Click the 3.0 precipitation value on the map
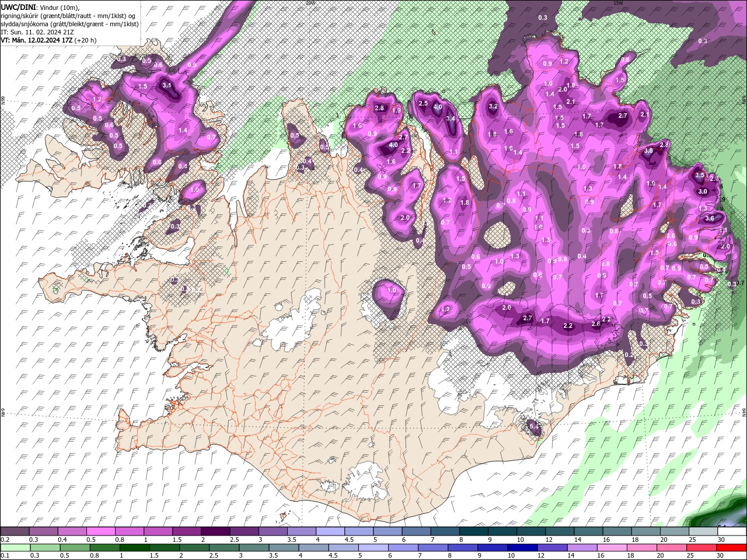The width and height of the screenshot is (747, 560). click(x=703, y=191)
